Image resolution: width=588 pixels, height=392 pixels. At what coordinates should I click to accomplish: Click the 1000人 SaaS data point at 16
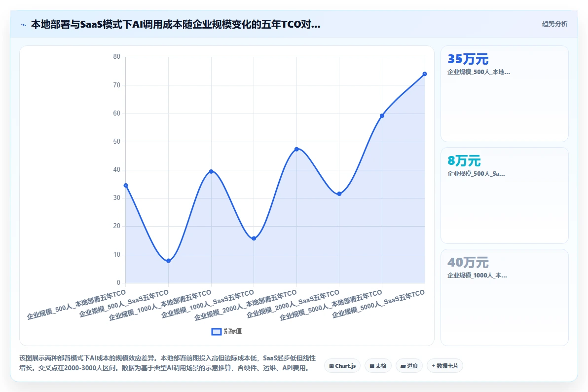[x=254, y=238]
